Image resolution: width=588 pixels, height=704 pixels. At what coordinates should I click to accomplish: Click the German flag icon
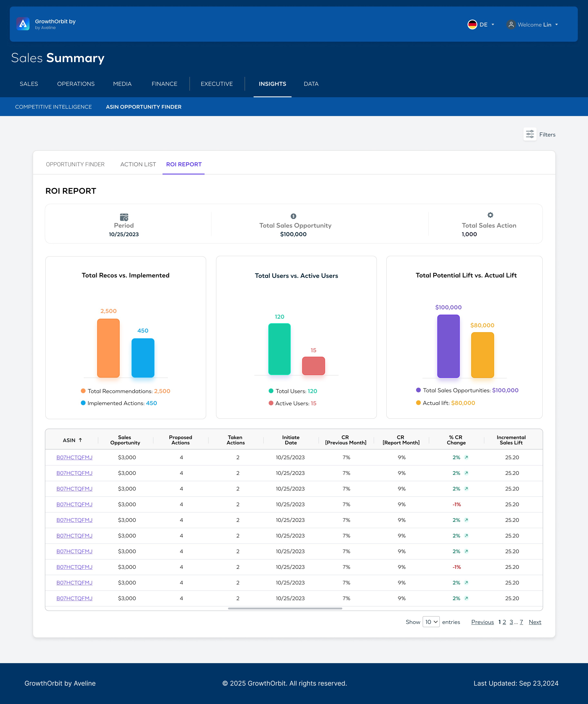coord(472,25)
